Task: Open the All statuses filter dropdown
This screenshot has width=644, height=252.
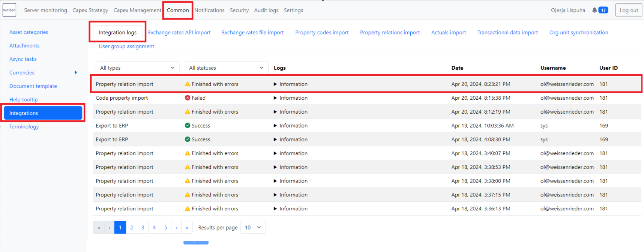Action: 227,68
